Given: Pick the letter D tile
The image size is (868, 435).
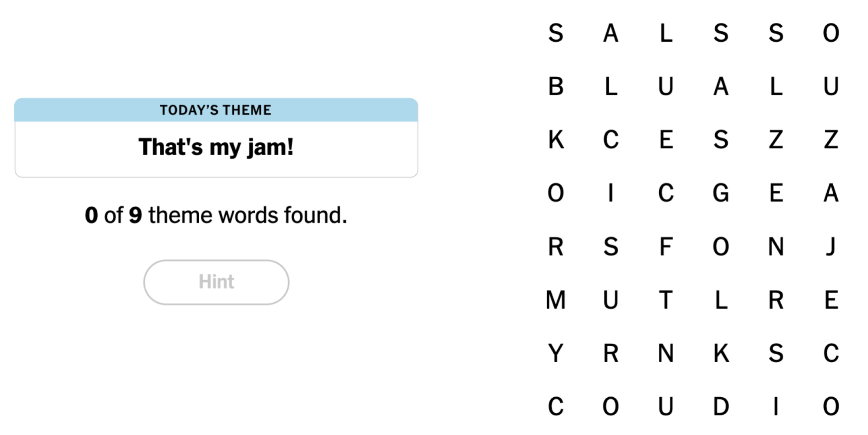Looking at the screenshot, I should tap(721, 406).
